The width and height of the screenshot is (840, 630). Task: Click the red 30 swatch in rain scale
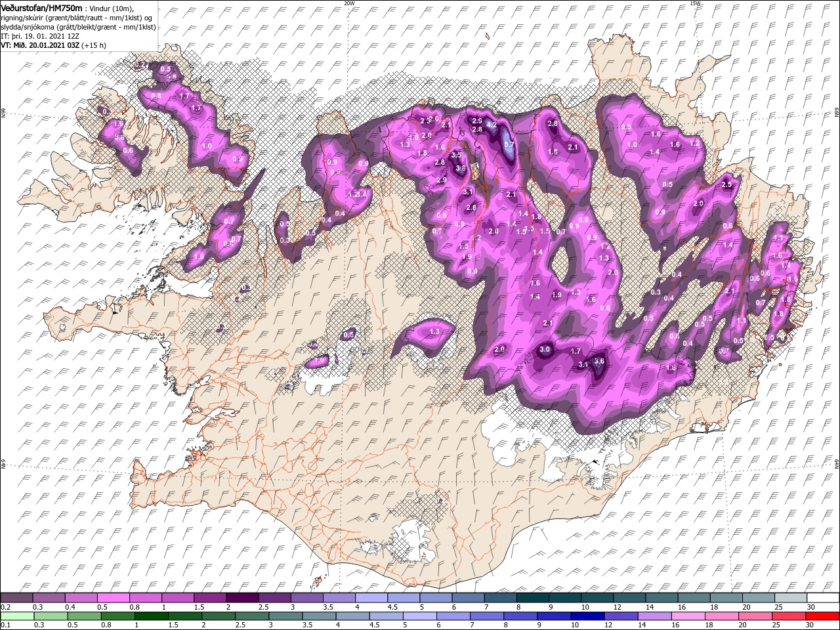click(822, 616)
